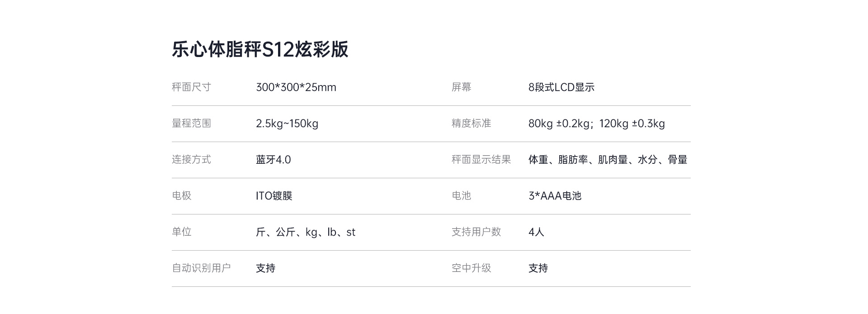Image resolution: width=868 pixels, height=314 pixels.
Task: Select the 秤面显示结果 label
Action: click(481, 160)
